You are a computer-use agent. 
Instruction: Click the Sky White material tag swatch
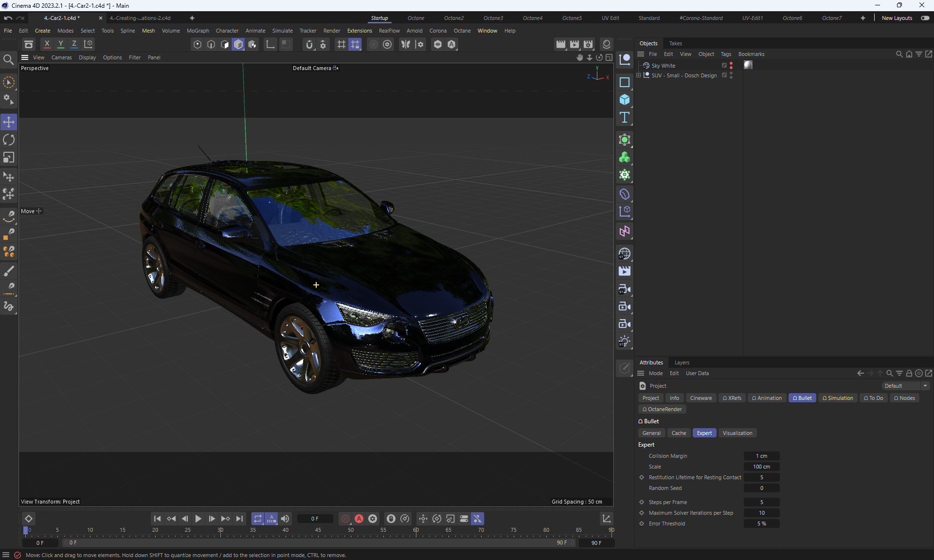click(748, 65)
